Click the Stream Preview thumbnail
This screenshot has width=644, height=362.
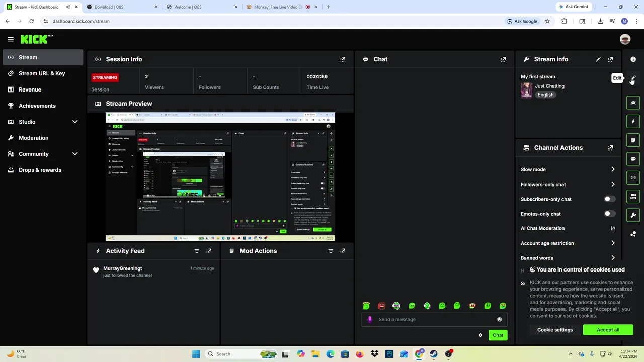(x=220, y=177)
